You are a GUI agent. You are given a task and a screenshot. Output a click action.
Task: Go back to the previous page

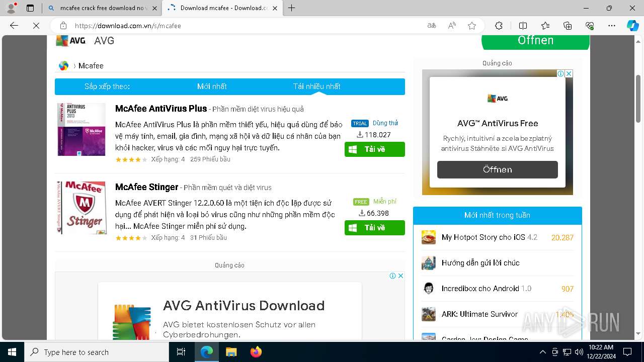[x=14, y=26]
